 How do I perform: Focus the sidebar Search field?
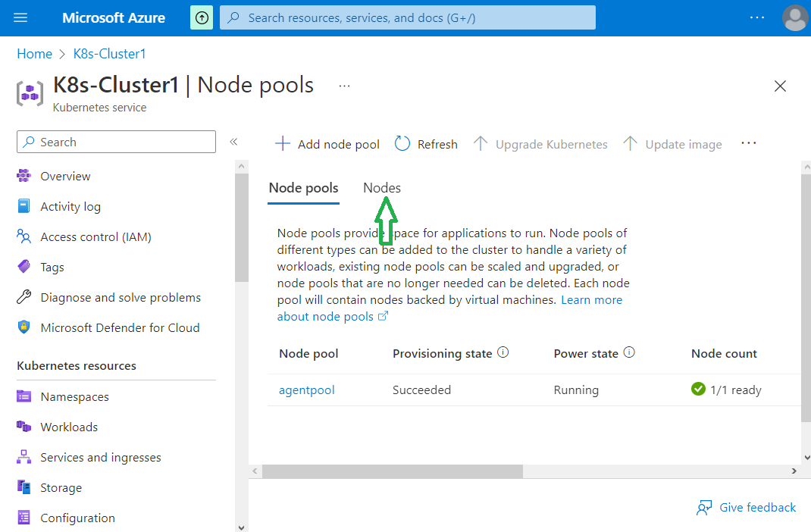117,142
